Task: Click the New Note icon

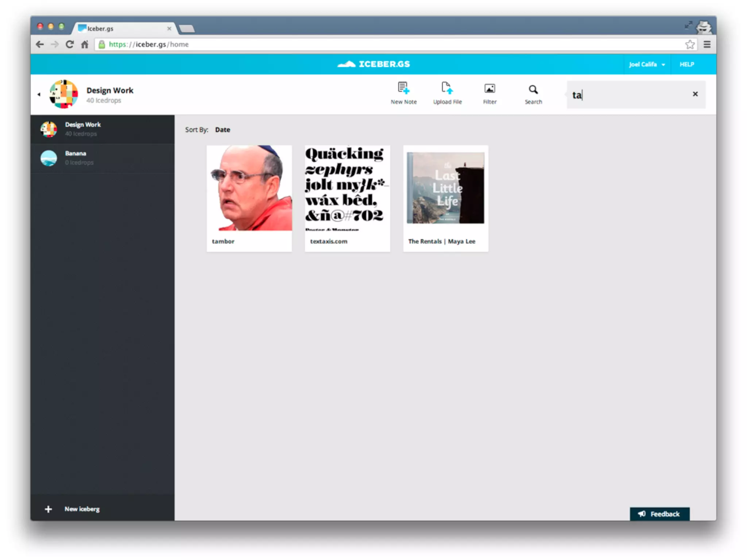Action: 403,89
